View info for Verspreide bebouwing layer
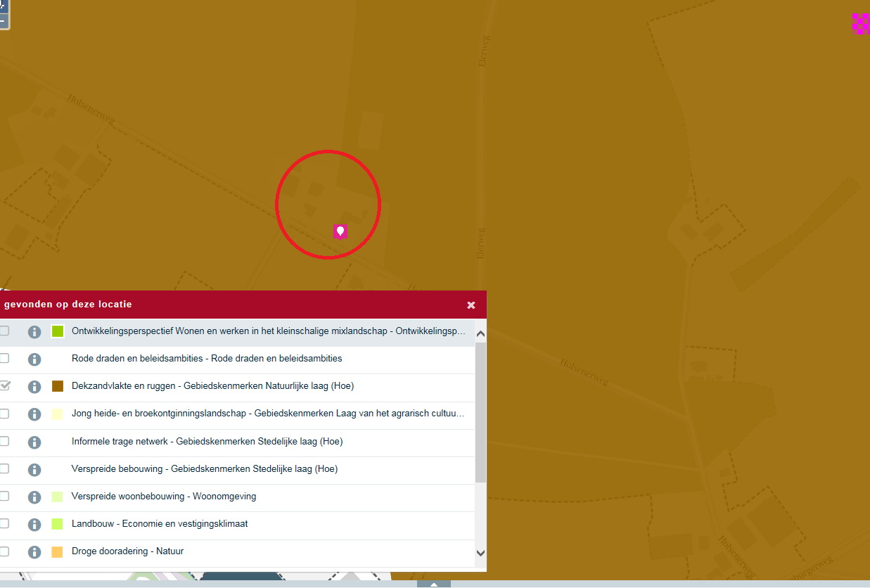The width and height of the screenshot is (870, 588). [x=34, y=470]
